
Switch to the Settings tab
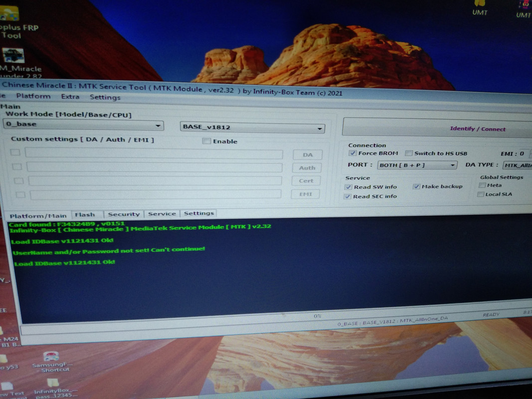tap(199, 213)
